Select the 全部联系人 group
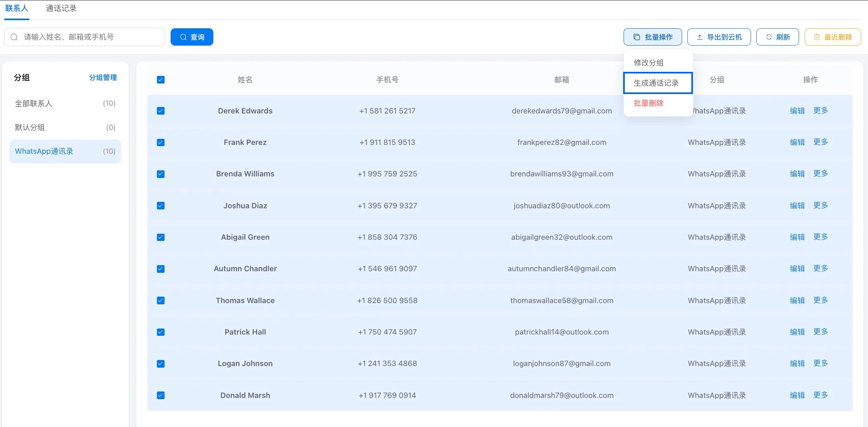This screenshot has height=427, width=868. 65,103
